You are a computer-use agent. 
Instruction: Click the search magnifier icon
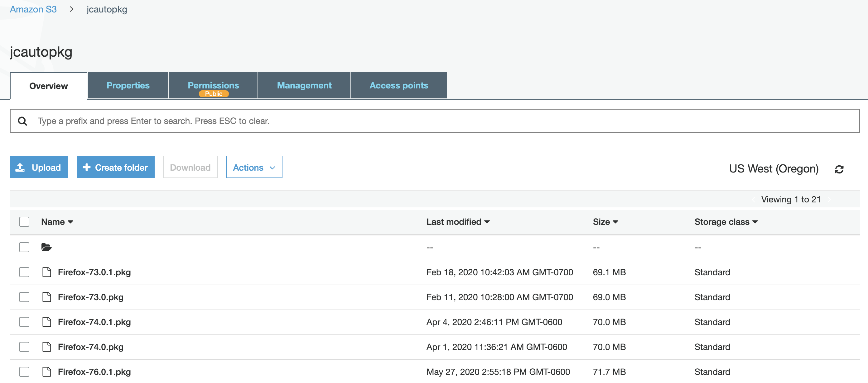pos(22,121)
